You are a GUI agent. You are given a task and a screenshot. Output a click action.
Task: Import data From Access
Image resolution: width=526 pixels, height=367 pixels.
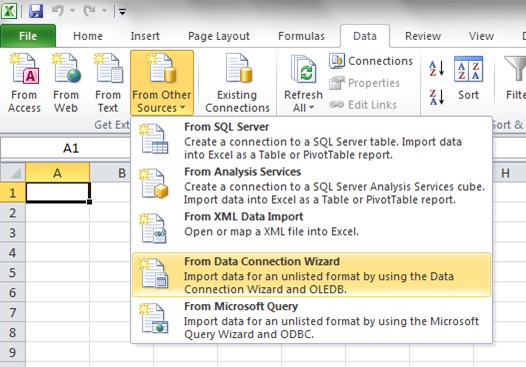click(24, 83)
